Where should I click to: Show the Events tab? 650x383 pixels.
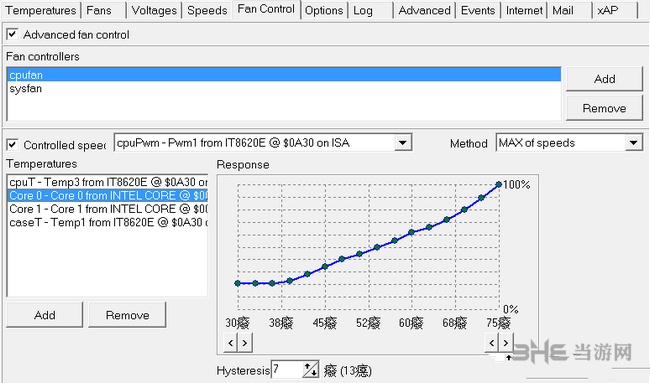[x=478, y=10]
